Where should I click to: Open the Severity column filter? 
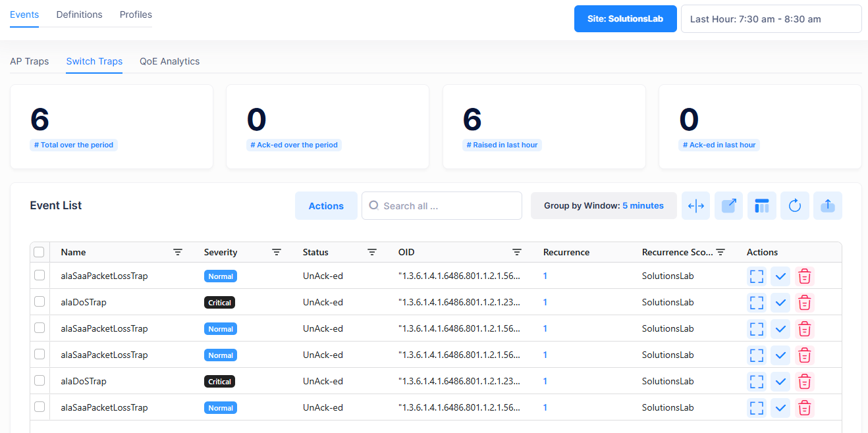tap(277, 252)
